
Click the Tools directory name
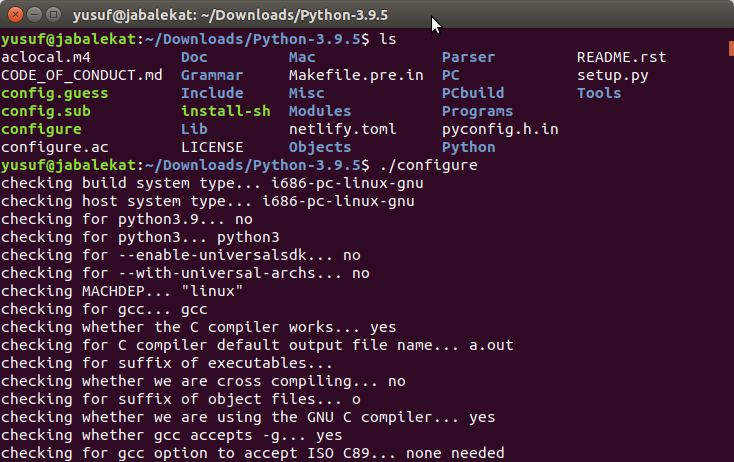pos(599,93)
